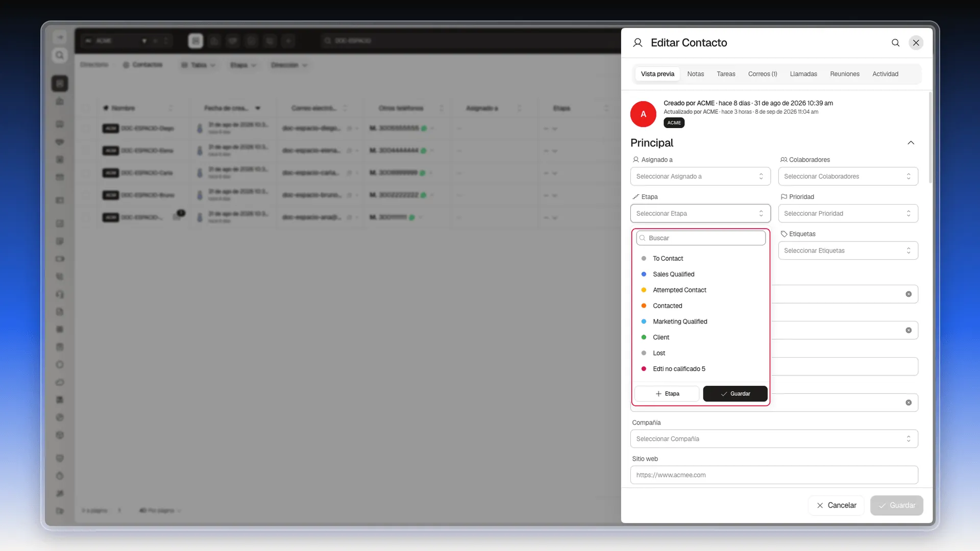Focus the Buscar field in the stage list

(701, 238)
